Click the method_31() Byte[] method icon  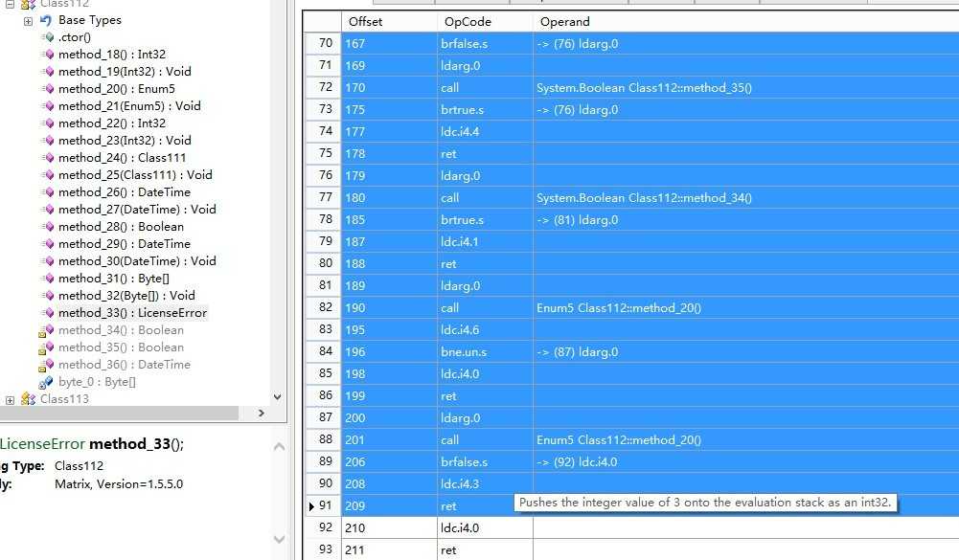coord(48,279)
